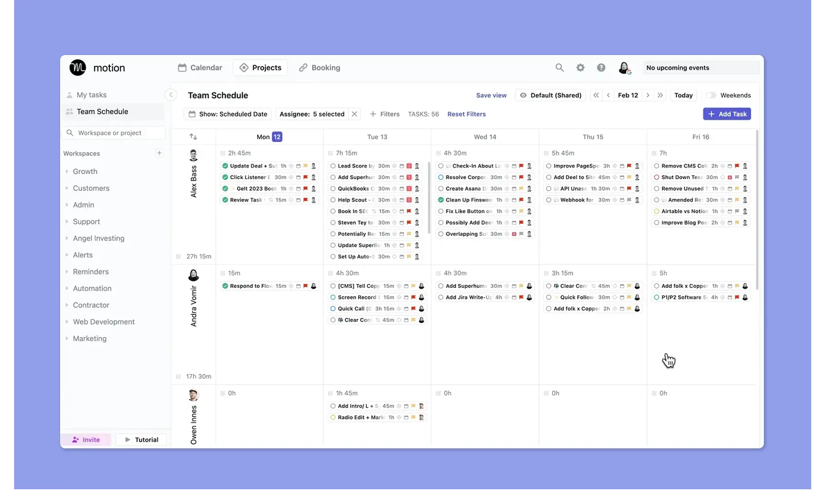Image resolution: width=824 pixels, height=504 pixels.
Task: Mark the Respond to Flow task complete
Action: (x=224, y=286)
